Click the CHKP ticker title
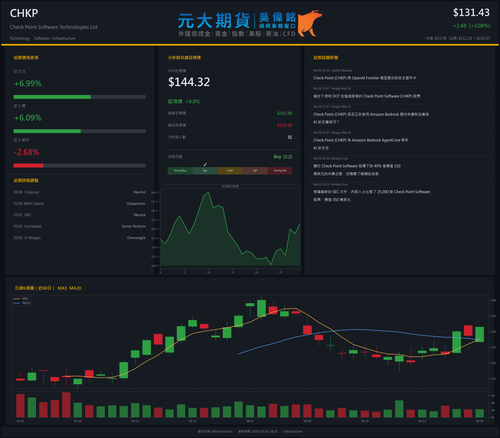This screenshot has height=438, width=500. pos(24,13)
